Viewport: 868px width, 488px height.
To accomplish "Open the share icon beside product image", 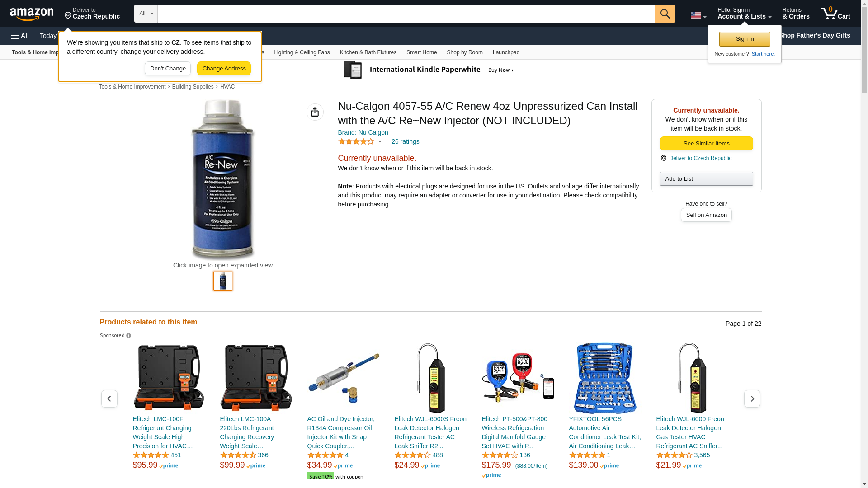I will tap(315, 112).
